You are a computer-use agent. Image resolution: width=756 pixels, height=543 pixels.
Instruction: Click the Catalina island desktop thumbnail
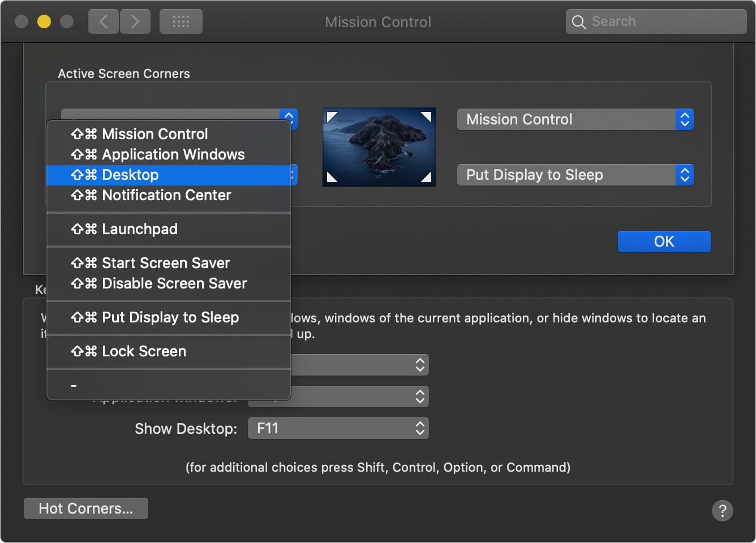coord(379,147)
